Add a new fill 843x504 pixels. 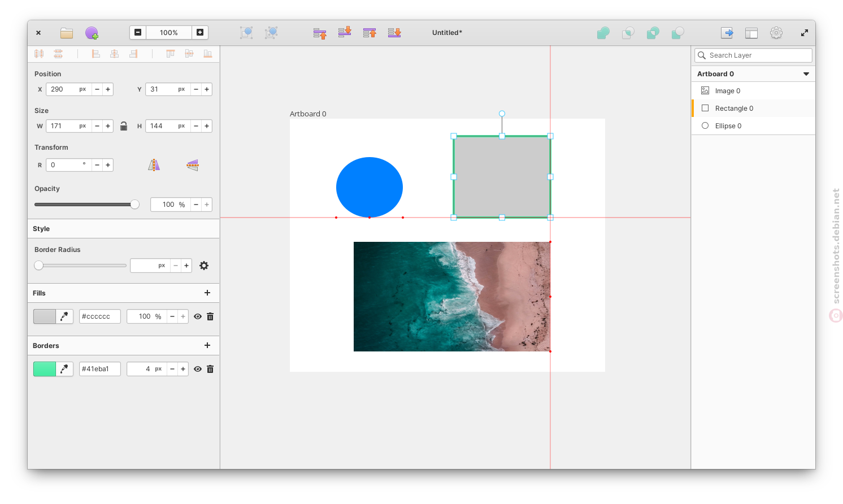pyautogui.click(x=207, y=293)
